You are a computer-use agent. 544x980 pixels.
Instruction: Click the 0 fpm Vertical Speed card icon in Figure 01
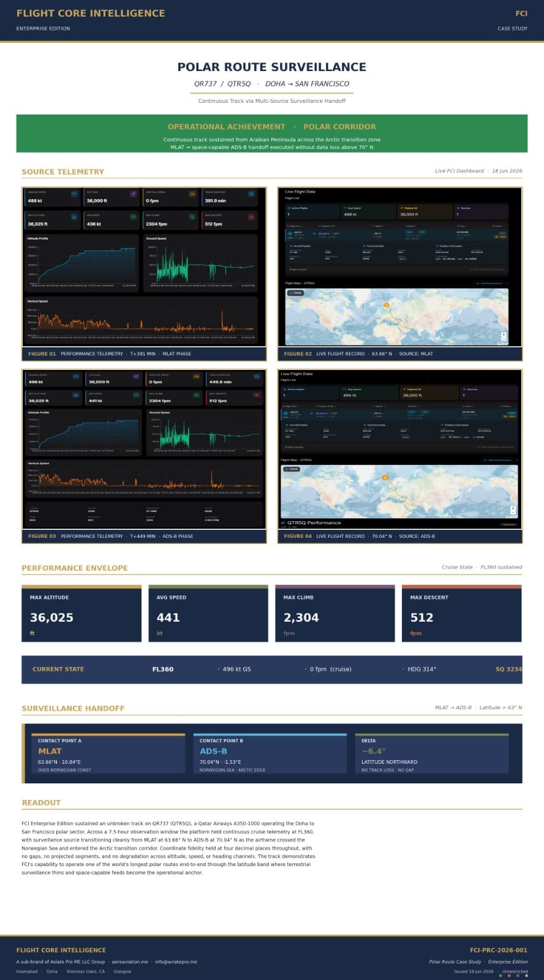(x=192, y=194)
